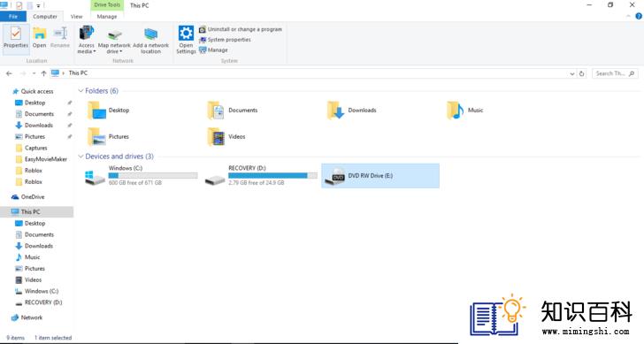The image size is (644, 344).
Task: Collapse the ribbon with the chevron
Action: (x=628, y=17)
